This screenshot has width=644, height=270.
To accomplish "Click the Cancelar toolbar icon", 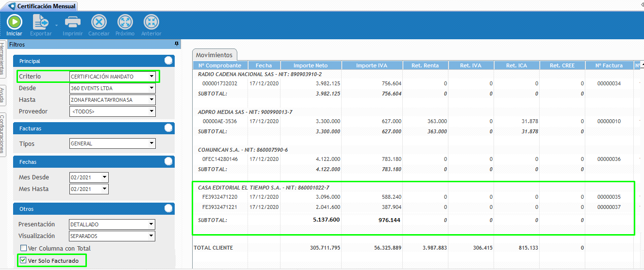I will pyautogui.click(x=99, y=22).
